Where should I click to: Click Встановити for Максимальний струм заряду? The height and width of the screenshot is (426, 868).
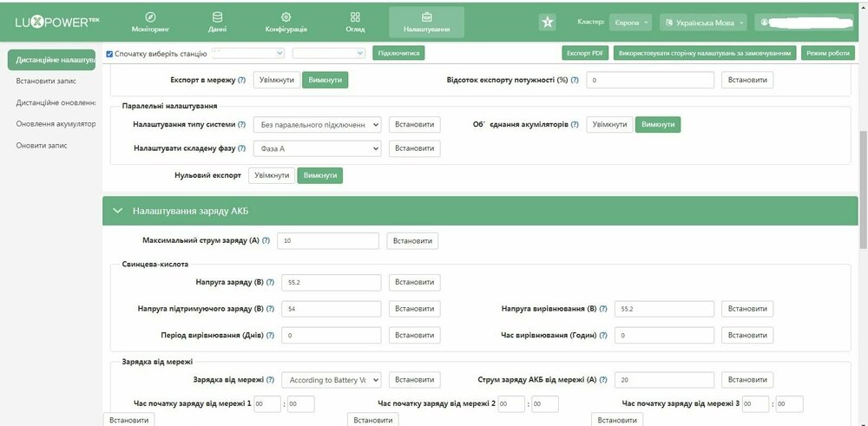pyautogui.click(x=412, y=241)
